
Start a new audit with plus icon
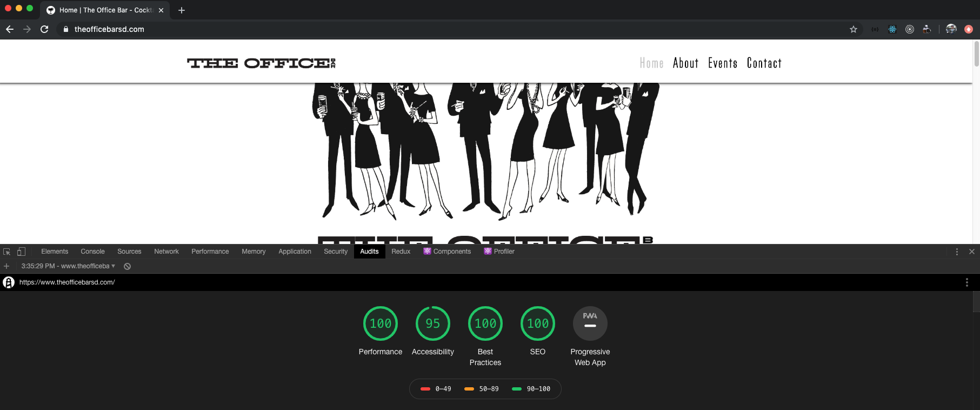[6, 266]
